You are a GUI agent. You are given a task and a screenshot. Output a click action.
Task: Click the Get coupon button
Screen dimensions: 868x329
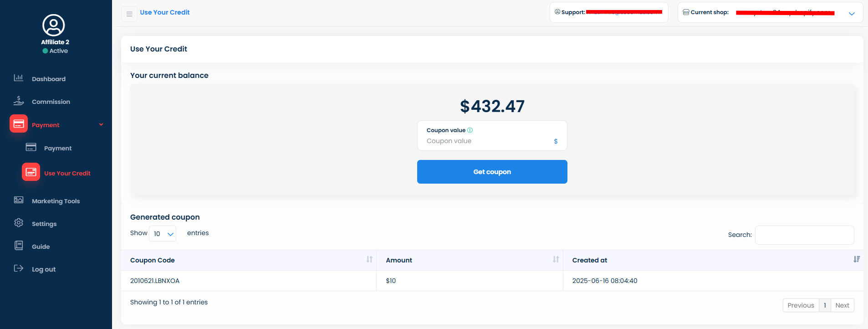click(x=492, y=172)
